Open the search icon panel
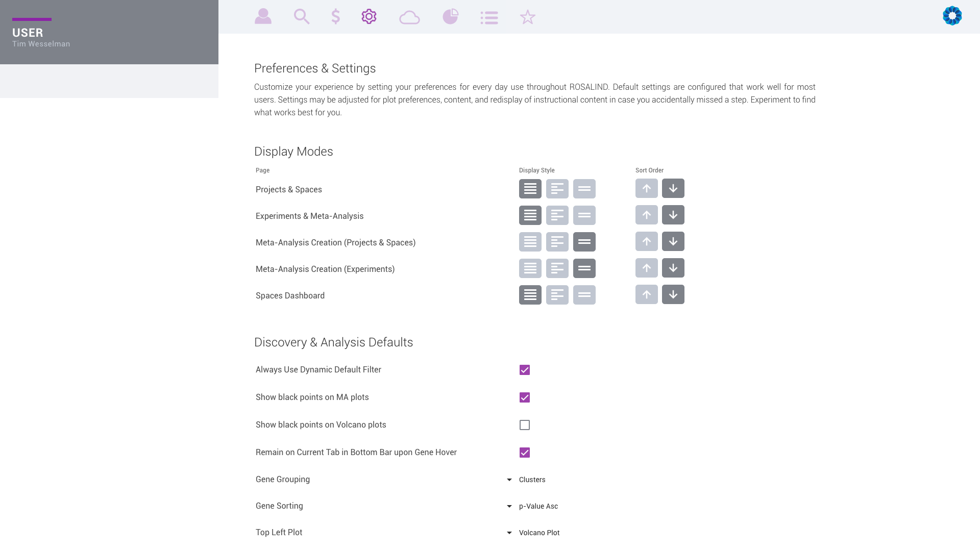 302,17
